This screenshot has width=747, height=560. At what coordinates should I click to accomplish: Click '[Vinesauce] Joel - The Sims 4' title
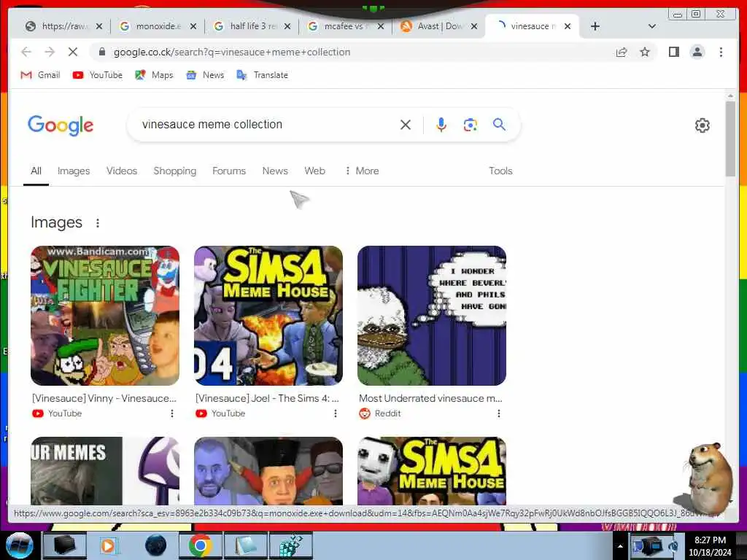coord(267,399)
